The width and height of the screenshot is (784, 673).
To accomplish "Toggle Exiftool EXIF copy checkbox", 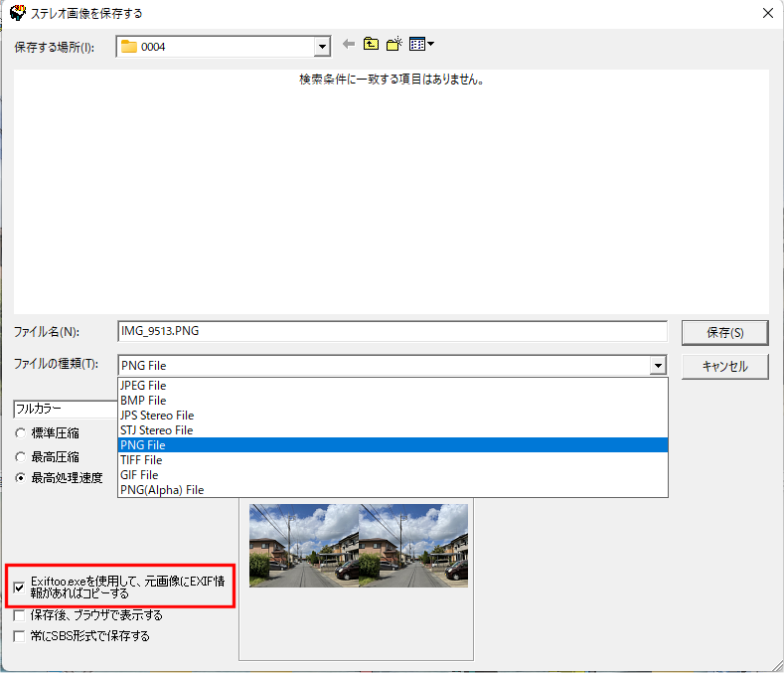I will pos(19,588).
